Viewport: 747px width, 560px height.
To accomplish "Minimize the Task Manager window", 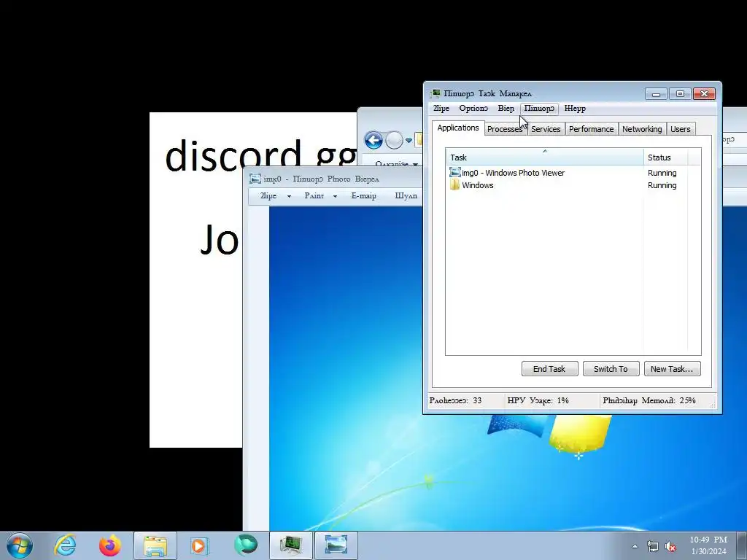I will [656, 94].
